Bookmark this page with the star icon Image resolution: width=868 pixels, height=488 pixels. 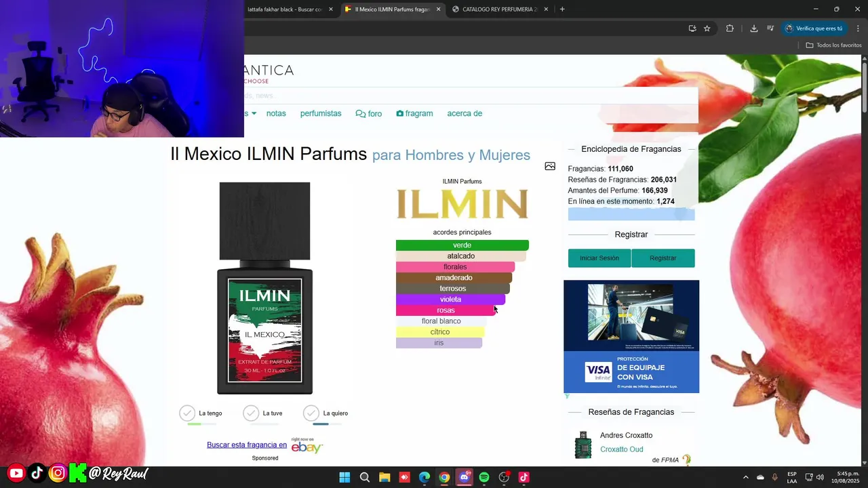pyautogui.click(x=707, y=28)
